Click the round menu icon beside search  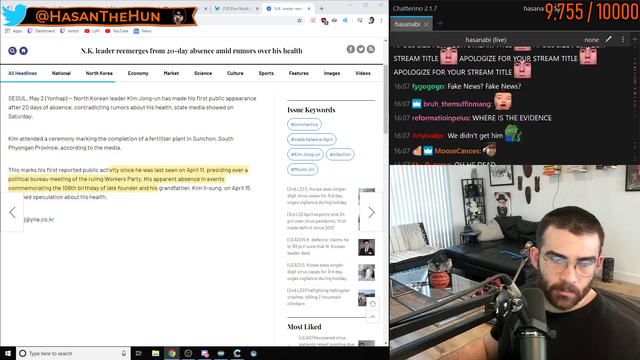[23, 51]
